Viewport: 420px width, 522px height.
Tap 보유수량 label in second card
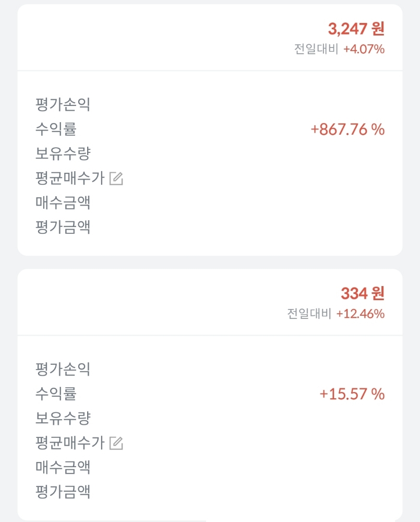point(63,418)
